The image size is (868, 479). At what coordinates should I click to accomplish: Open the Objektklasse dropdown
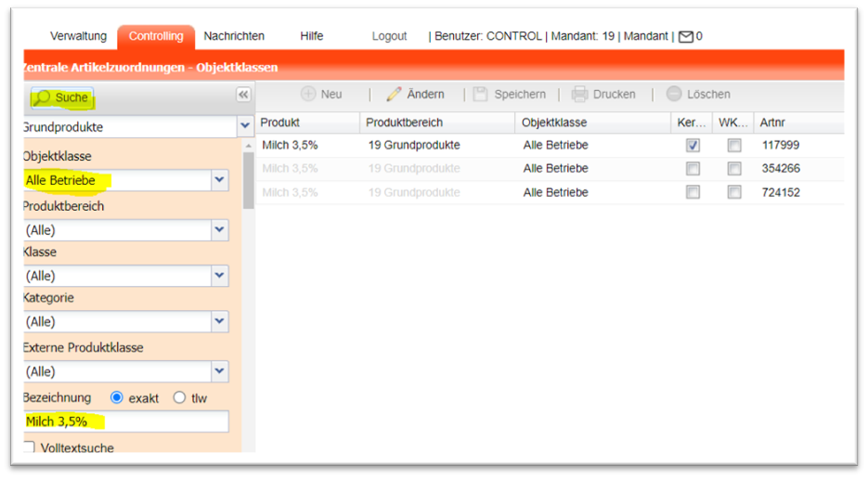(219, 180)
